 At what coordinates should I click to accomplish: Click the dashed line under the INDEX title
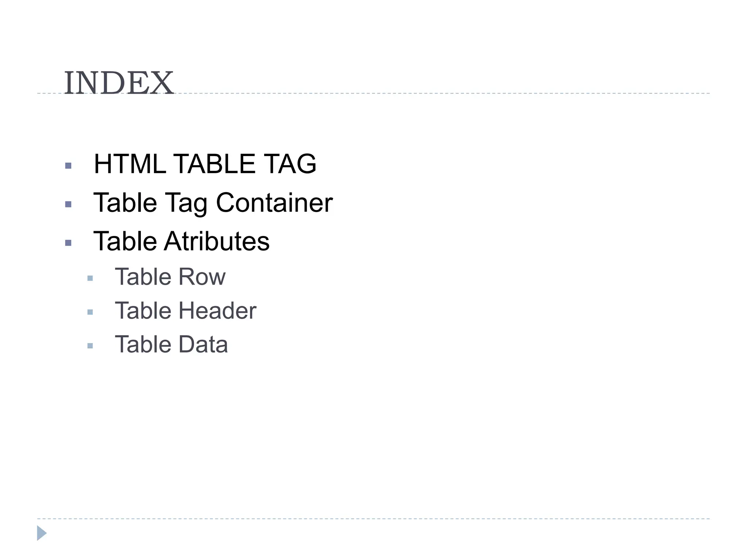point(373,93)
